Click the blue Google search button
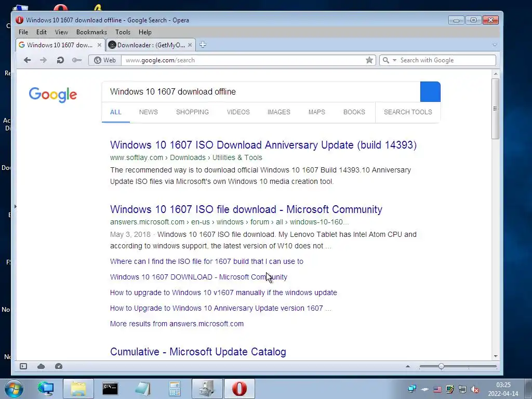The width and height of the screenshot is (532, 399). point(430,91)
